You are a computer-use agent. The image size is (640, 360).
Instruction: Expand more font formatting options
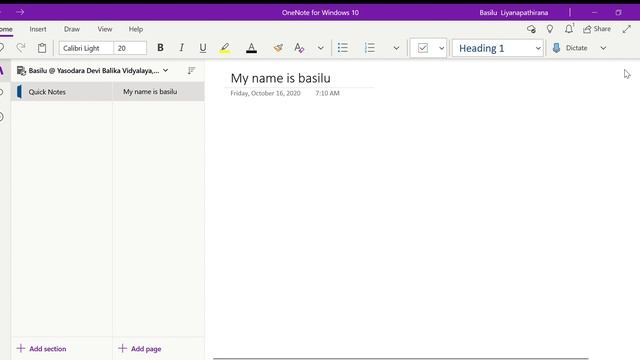(x=321, y=48)
